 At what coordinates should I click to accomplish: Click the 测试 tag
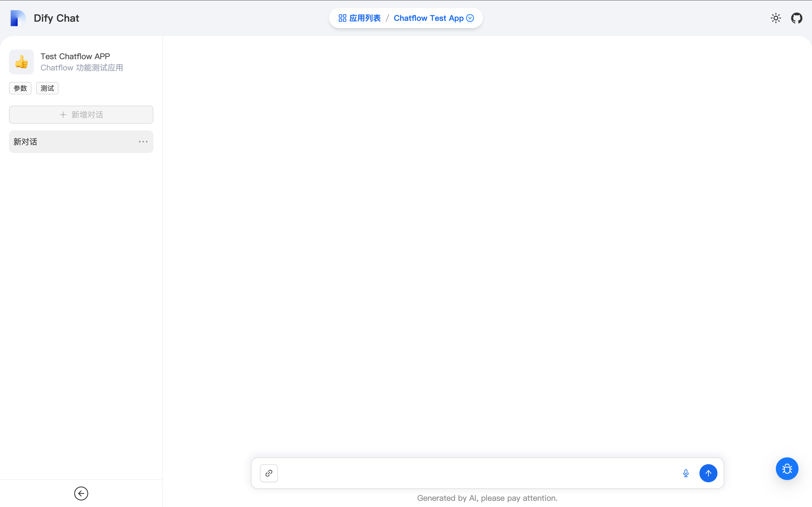(47, 88)
